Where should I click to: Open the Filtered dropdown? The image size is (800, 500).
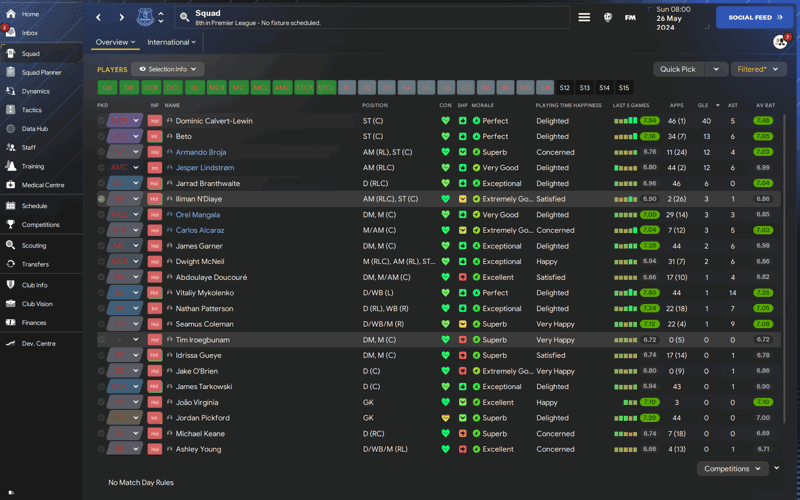coord(758,69)
